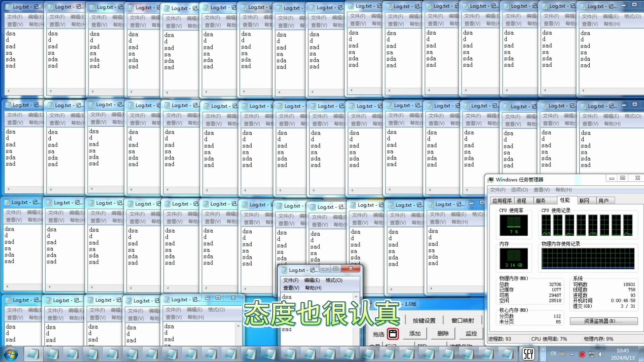
Task: Click the 可用 value 29487
Action: (555, 295)
